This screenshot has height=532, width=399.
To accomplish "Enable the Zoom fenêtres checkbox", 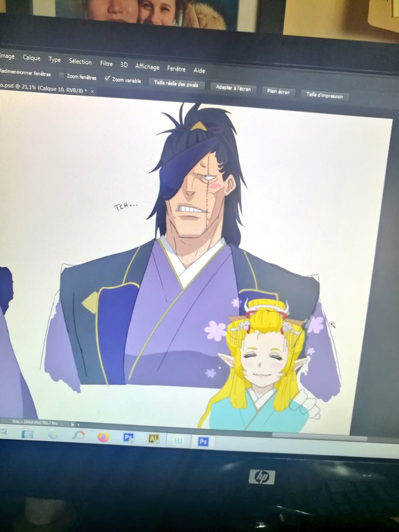I will click(x=61, y=75).
